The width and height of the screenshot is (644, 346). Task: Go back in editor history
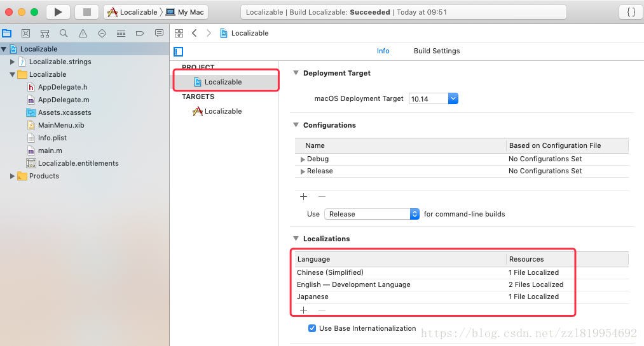tap(195, 33)
